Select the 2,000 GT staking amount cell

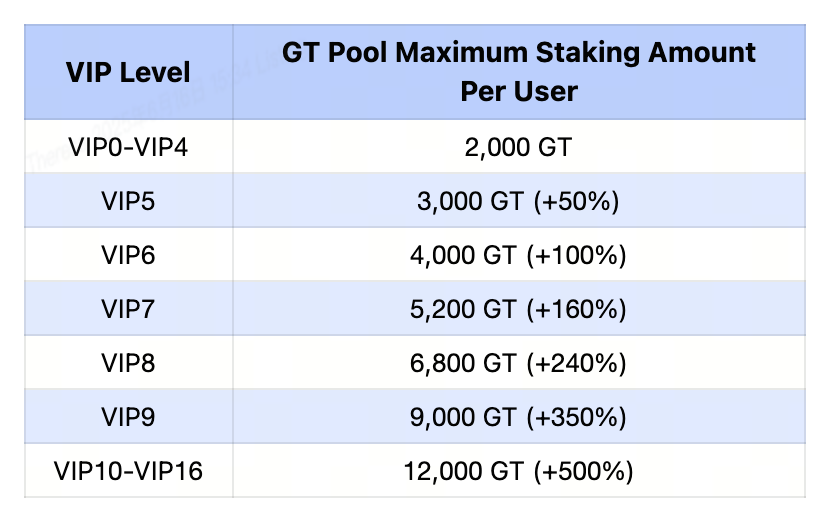click(x=519, y=148)
